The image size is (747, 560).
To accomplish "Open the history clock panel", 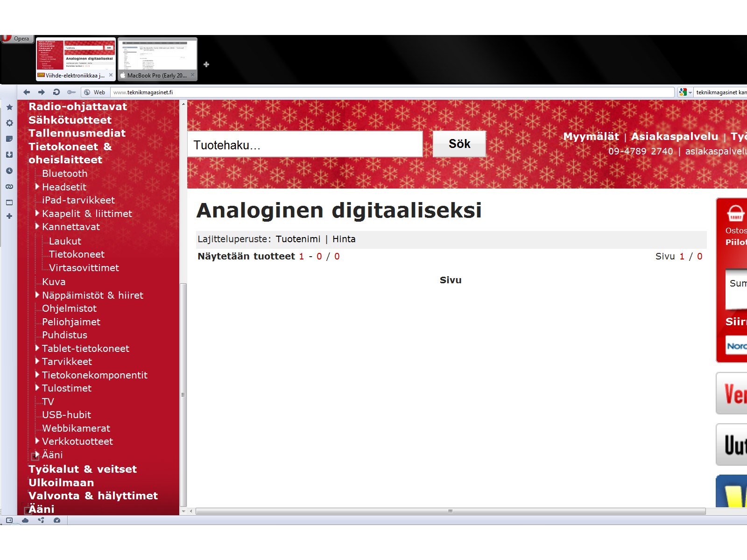I will 9,171.
